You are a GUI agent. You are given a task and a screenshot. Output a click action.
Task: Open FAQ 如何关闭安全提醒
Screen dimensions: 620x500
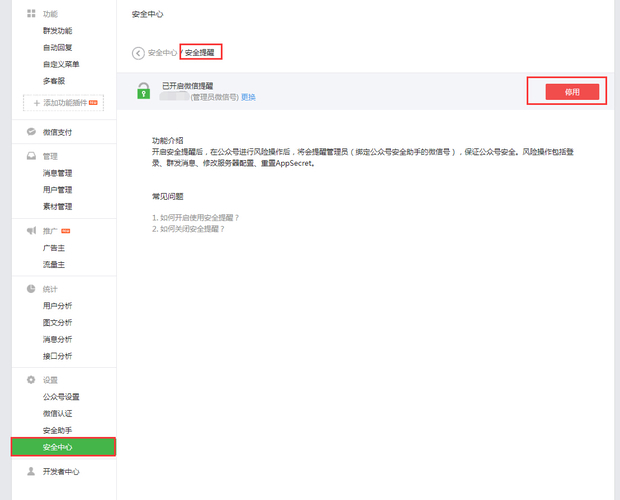pyautogui.click(x=188, y=229)
